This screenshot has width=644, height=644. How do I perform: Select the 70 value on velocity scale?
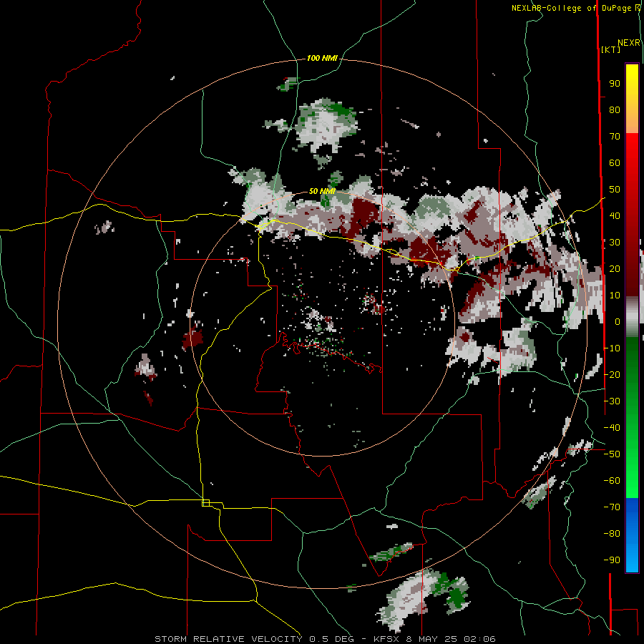point(615,137)
